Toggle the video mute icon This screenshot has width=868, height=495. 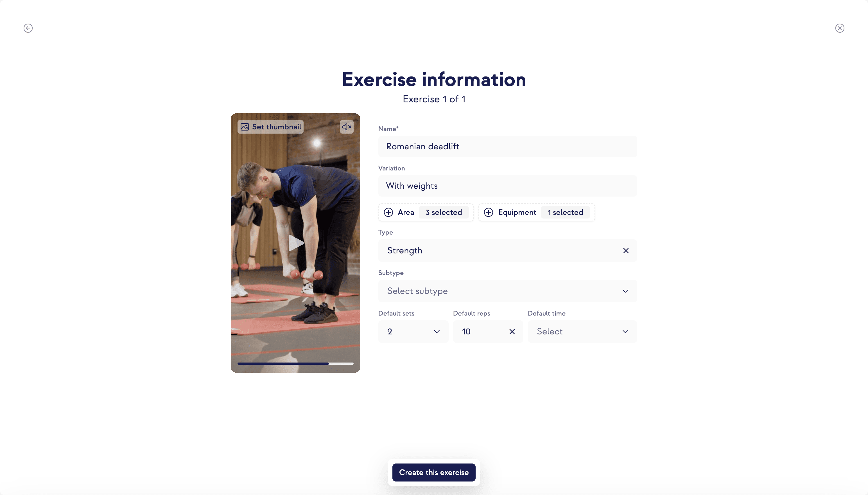[347, 127]
